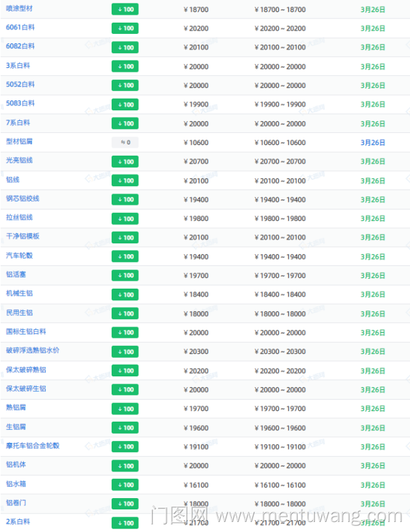Click the green 3月26日 date in 铝水箱 row
410x532 pixels.
click(372, 485)
